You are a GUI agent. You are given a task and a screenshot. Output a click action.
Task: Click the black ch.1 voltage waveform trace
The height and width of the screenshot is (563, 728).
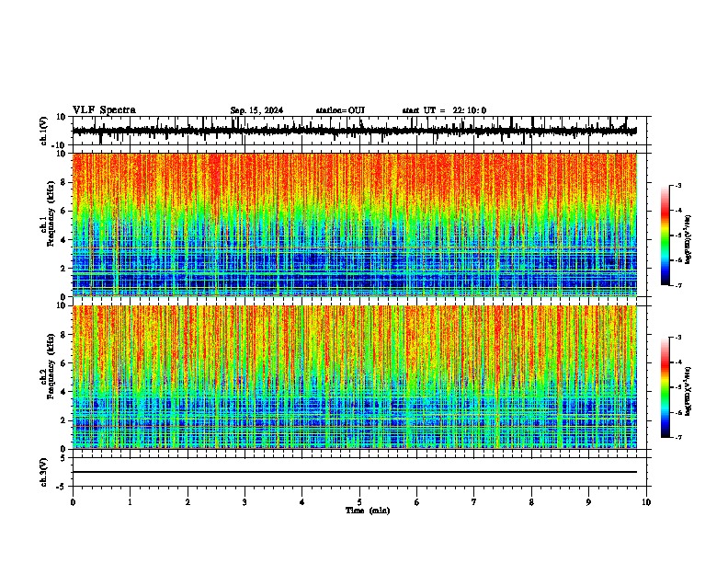(x=354, y=131)
